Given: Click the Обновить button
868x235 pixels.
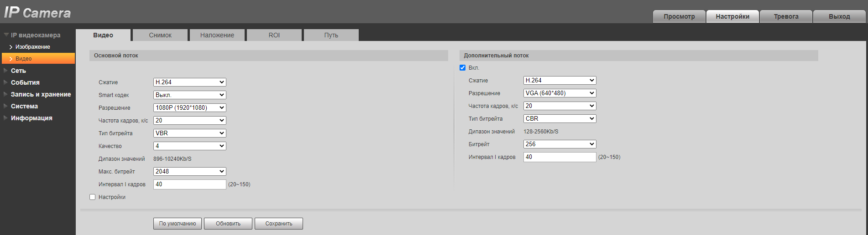Looking at the screenshot, I should [x=228, y=224].
